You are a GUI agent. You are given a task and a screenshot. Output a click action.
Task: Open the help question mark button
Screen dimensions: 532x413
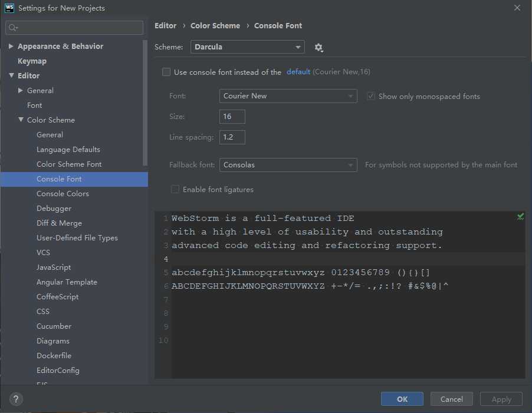coord(16,399)
